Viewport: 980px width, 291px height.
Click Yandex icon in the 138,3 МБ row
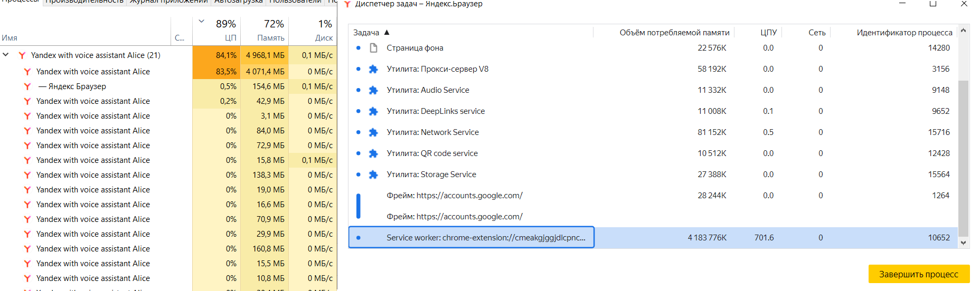point(27,175)
